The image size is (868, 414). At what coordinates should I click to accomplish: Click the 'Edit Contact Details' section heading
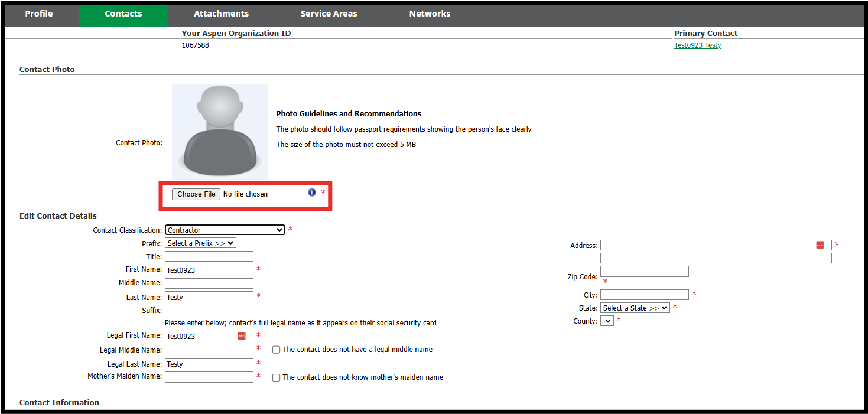coord(58,216)
